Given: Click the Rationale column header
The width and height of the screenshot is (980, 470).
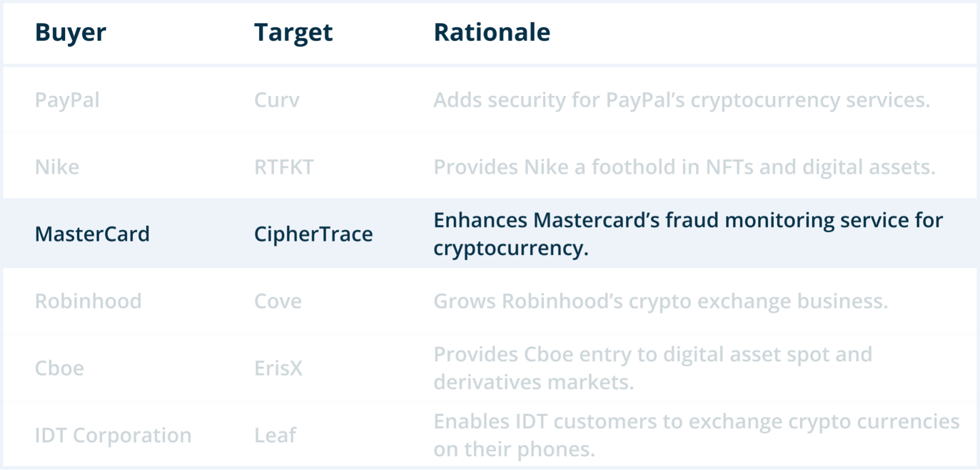Looking at the screenshot, I should click(492, 33).
